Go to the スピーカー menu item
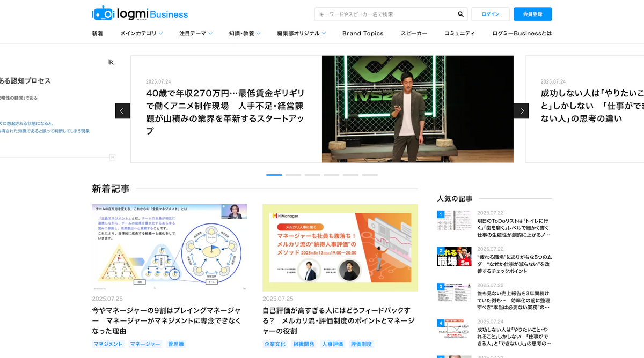 click(x=414, y=33)
